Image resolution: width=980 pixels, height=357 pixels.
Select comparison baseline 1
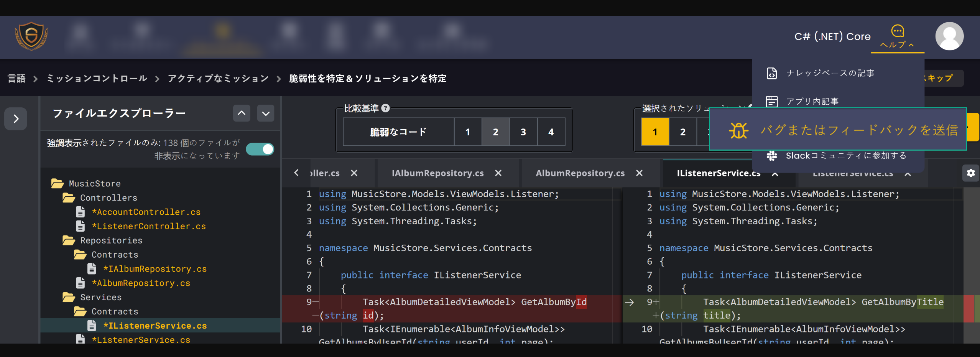(468, 132)
